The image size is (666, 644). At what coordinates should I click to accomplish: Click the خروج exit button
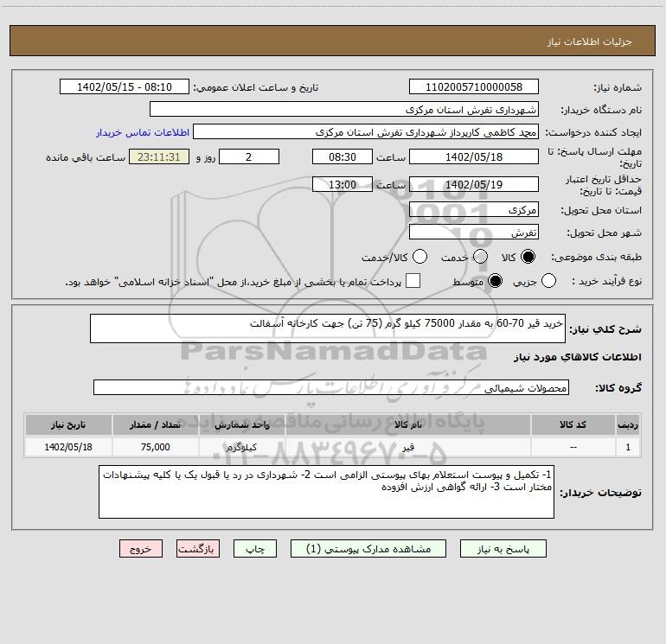pos(141,549)
